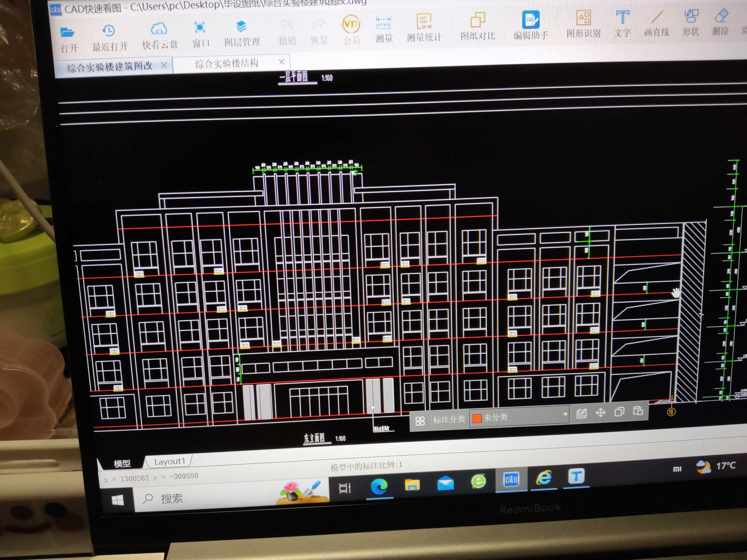Click CAD快速看图 taskbar icon
747x560 pixels.
point(511,480)
